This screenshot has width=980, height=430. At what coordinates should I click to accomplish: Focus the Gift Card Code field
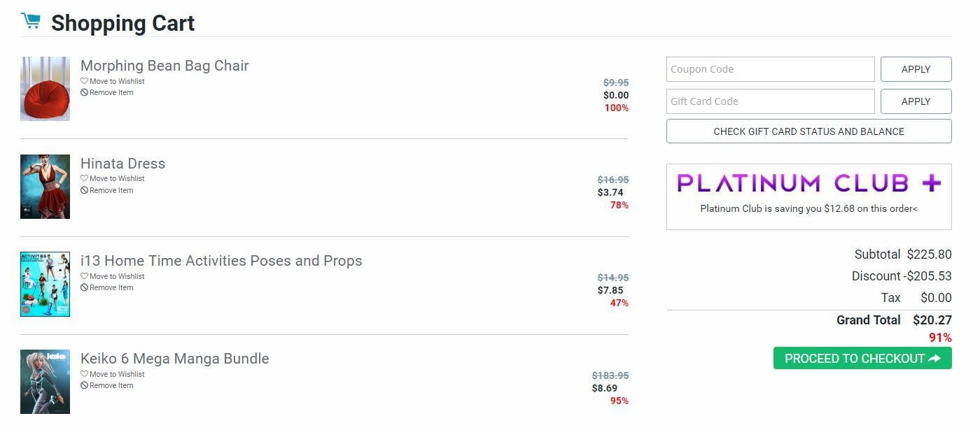(x=770, y=101)
